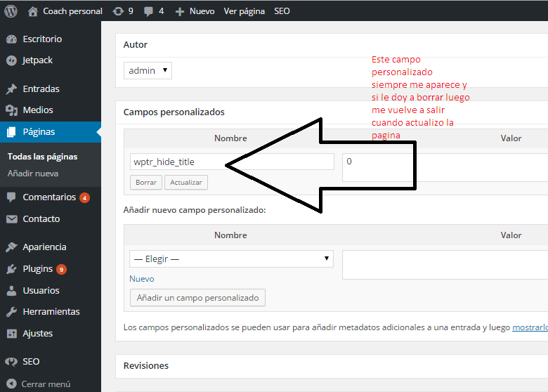Click the Entradas pushpin icon

tap(11, 89)
